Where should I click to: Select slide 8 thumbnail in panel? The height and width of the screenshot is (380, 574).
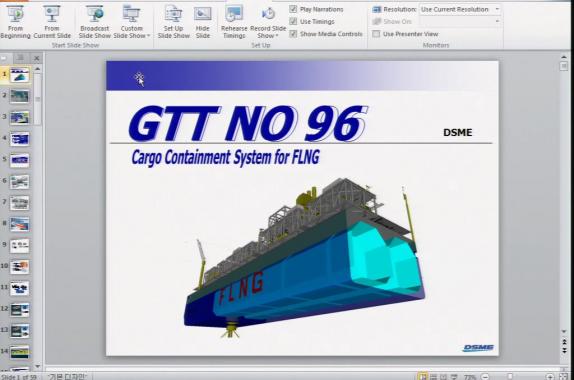point(19,224)
